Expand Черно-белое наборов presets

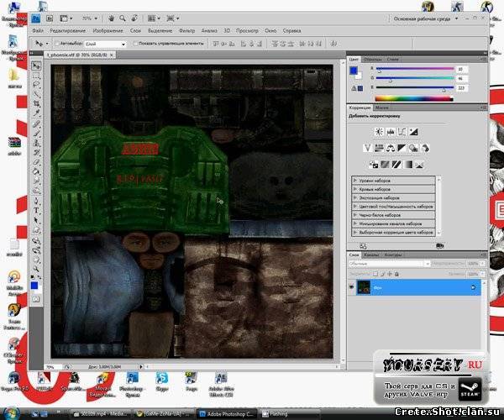[355, 215]
